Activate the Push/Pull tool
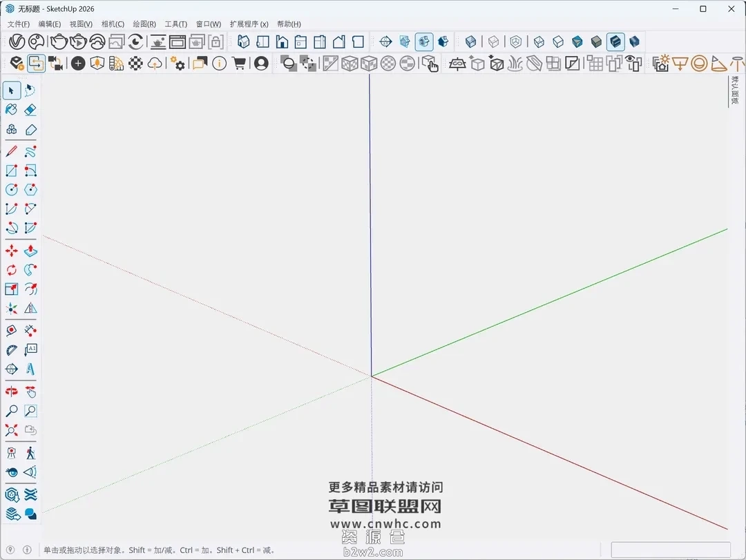 [30, 251]
